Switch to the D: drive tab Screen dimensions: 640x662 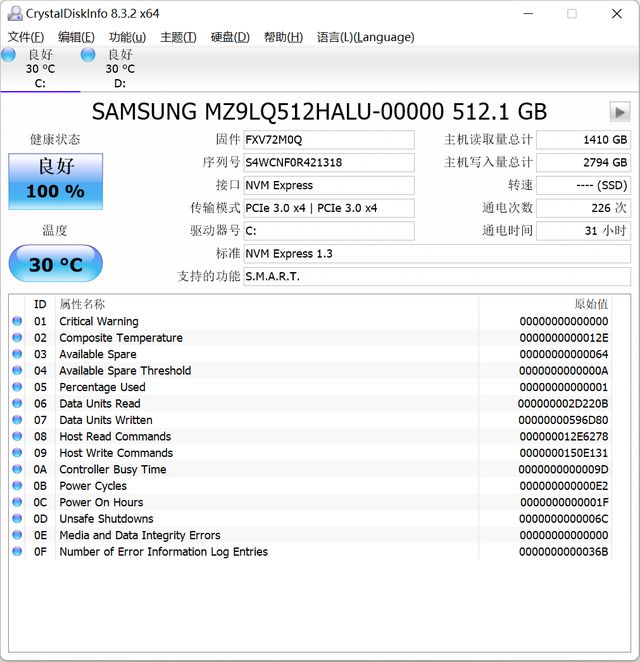click(x=120, y=69)
